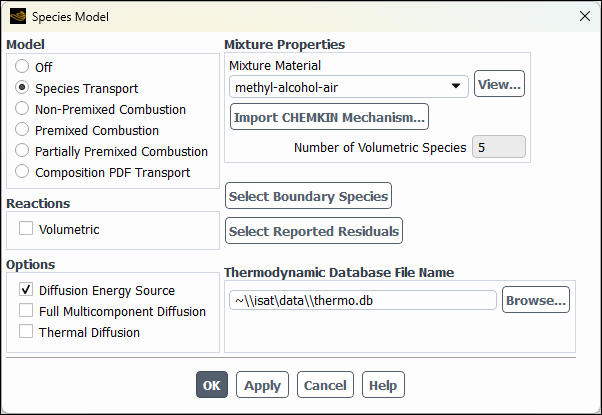
Task: Open Select Boundary Species dialog
Action: [309, 196]
